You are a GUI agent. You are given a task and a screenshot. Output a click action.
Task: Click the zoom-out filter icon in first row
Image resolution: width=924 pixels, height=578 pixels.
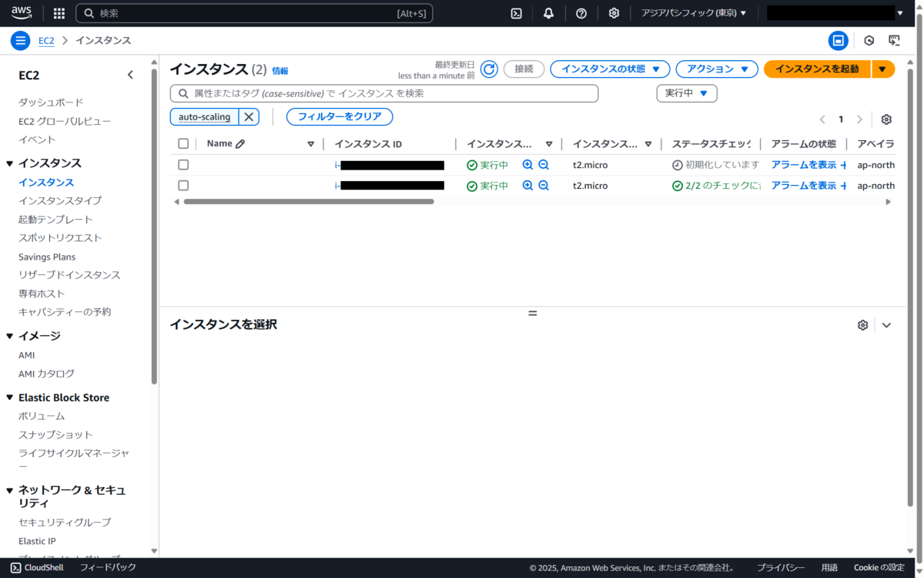click(544, 164)
